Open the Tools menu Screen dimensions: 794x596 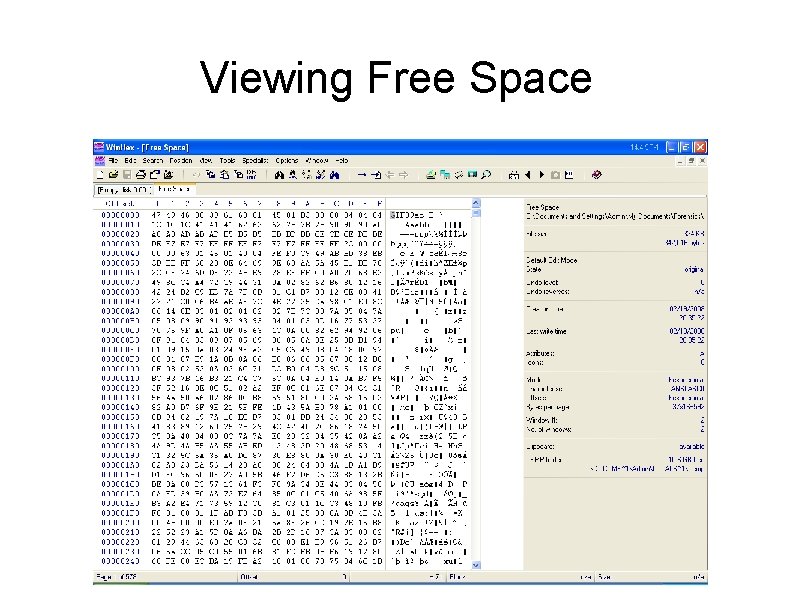(227, 161)
